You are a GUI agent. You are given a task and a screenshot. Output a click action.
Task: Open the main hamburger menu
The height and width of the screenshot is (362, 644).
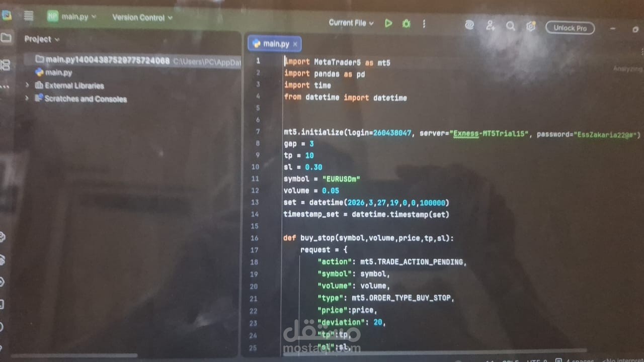(x=29, y=16)
